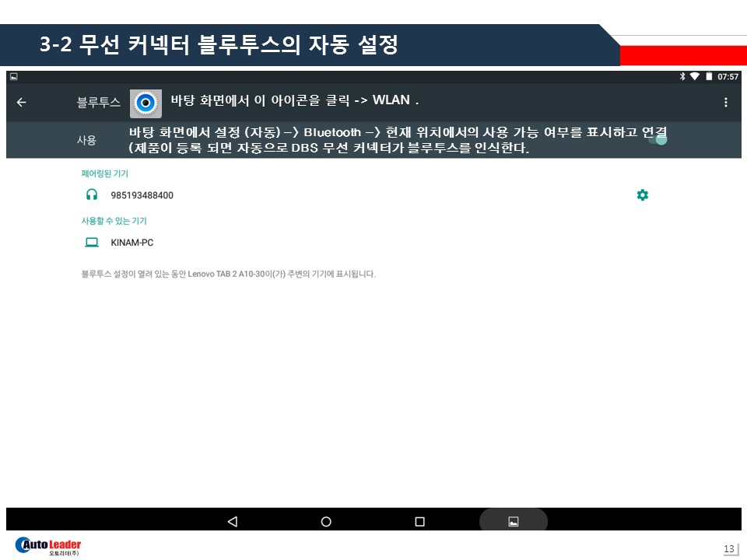The height and width of the screenshot is (560, 747).
Task: Click the 07:57 clock in status bar
Action: pos(728,77)
